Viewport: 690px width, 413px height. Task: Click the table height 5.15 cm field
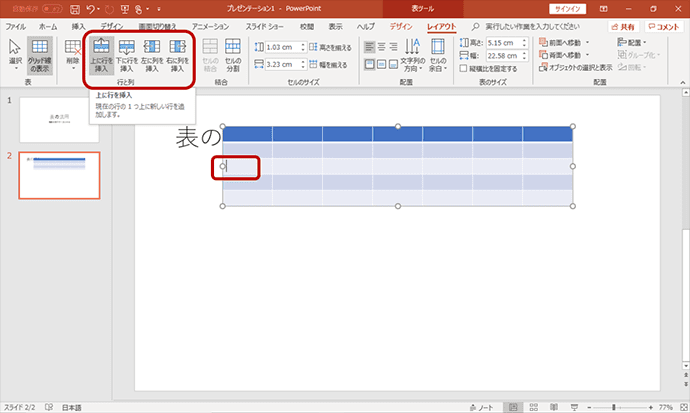503,43
